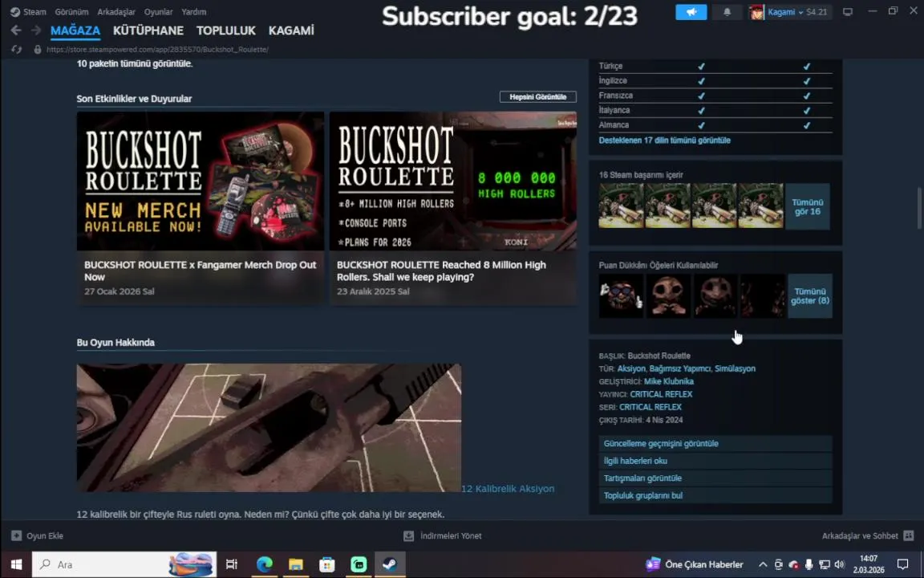Click the microphone icon in the system tray
The height and width of the screenshot is (578, 924).
(x=808, y=564)
